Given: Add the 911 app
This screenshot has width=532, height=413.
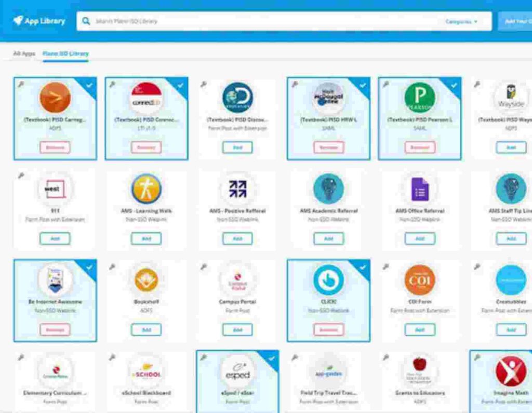Looking at the screenshot, I should [55, 238].
